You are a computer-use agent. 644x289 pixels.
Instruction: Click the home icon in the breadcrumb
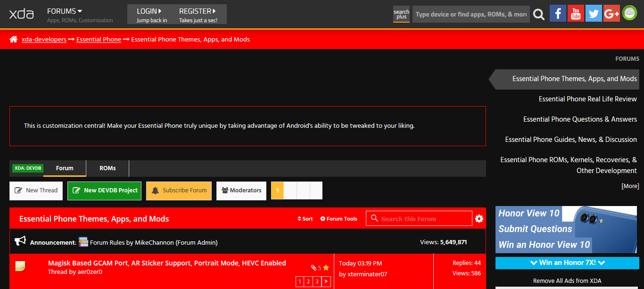tap(14, 39)
